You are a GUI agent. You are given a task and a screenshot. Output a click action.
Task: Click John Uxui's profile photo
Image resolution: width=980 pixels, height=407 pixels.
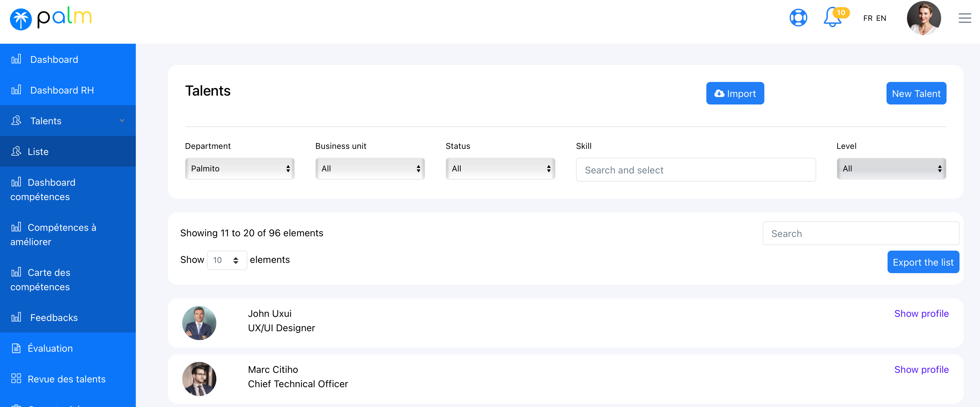click(199, 323)
